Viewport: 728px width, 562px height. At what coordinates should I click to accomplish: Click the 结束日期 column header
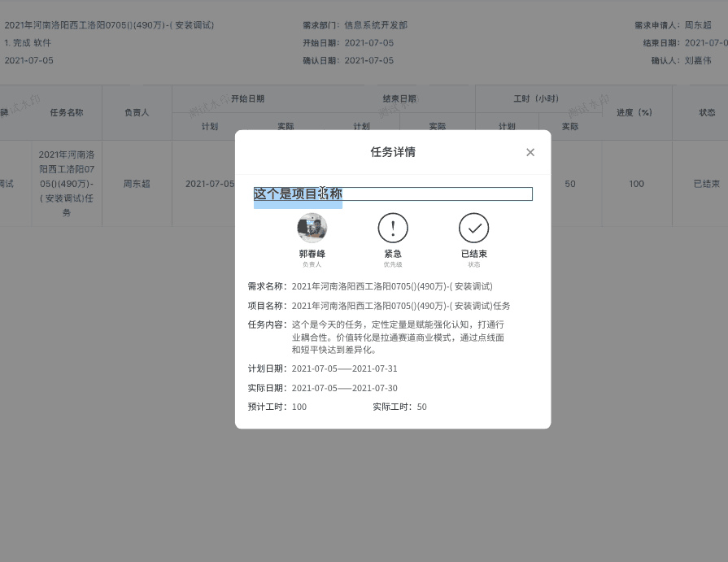point(399,98)
